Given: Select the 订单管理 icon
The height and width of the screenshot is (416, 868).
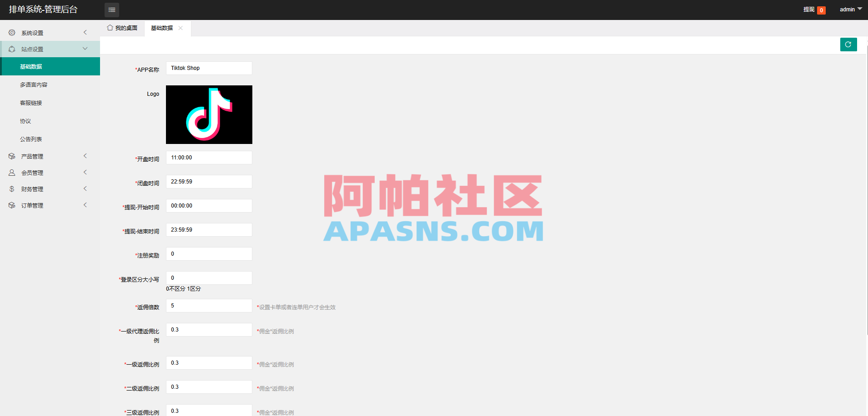Looking at the screenshot, I should coord(11,205).
